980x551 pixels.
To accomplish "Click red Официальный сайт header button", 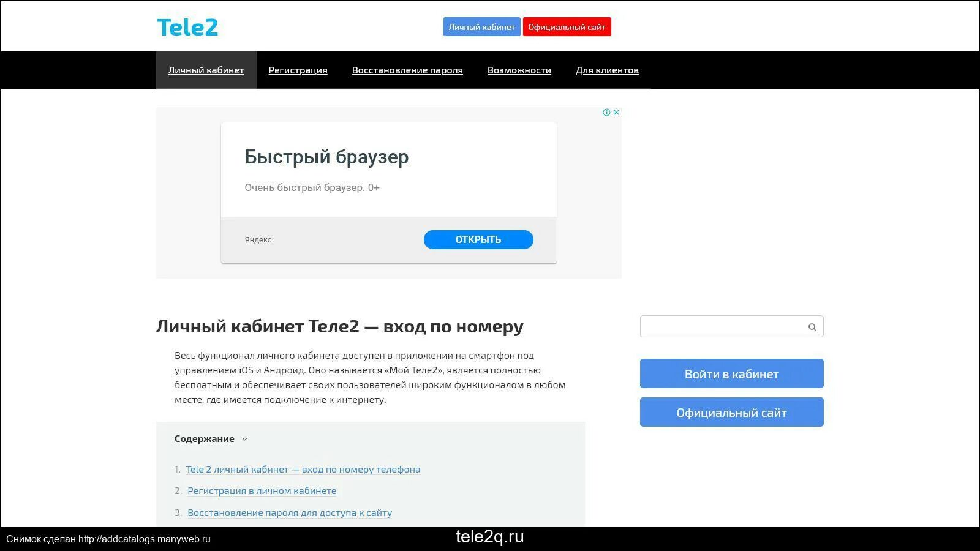I will pyautogui.click(x=567, y=27).
